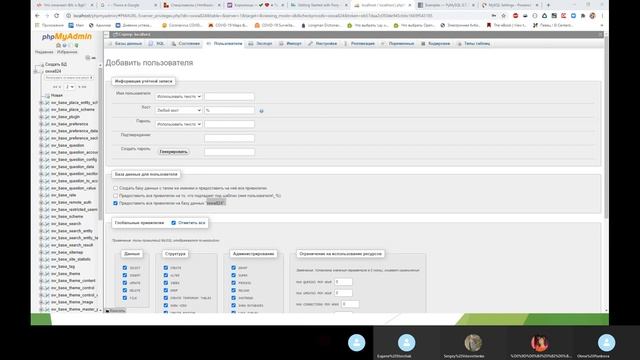Uncheck the GRANT privilege checkbox

[233, 268]
